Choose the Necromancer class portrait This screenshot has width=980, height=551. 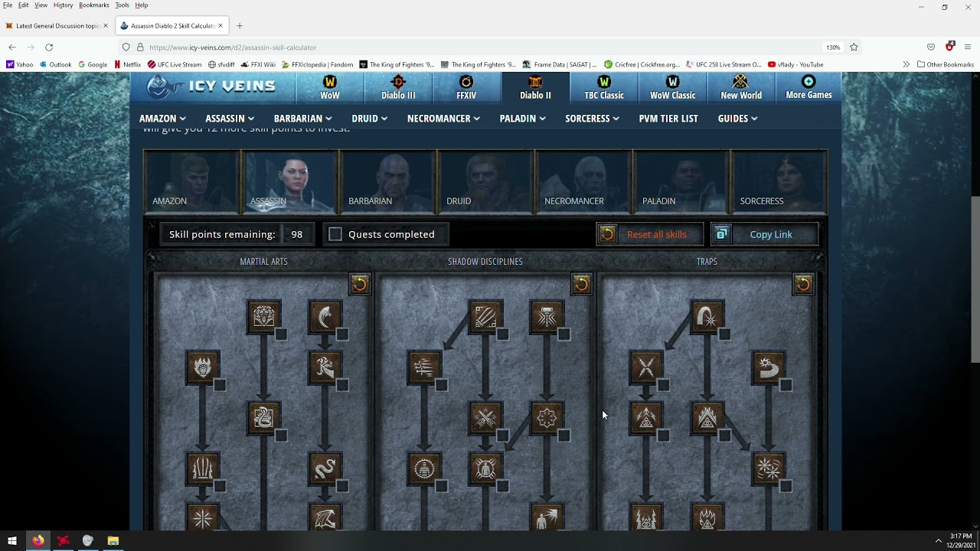click(583, 181)
